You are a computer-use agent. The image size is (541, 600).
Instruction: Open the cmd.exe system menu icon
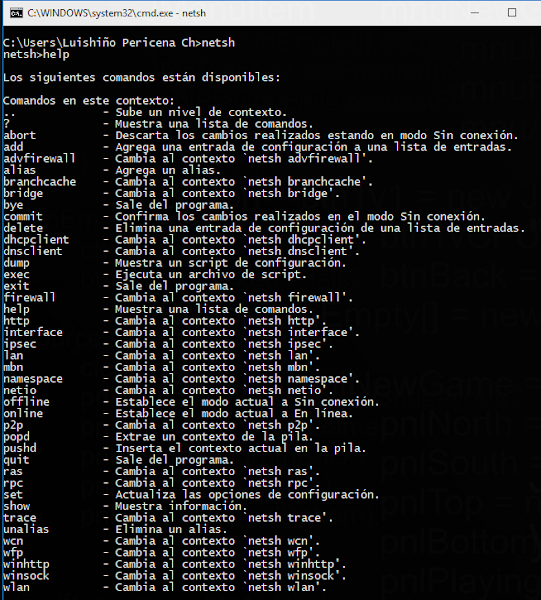coord(16,13)
